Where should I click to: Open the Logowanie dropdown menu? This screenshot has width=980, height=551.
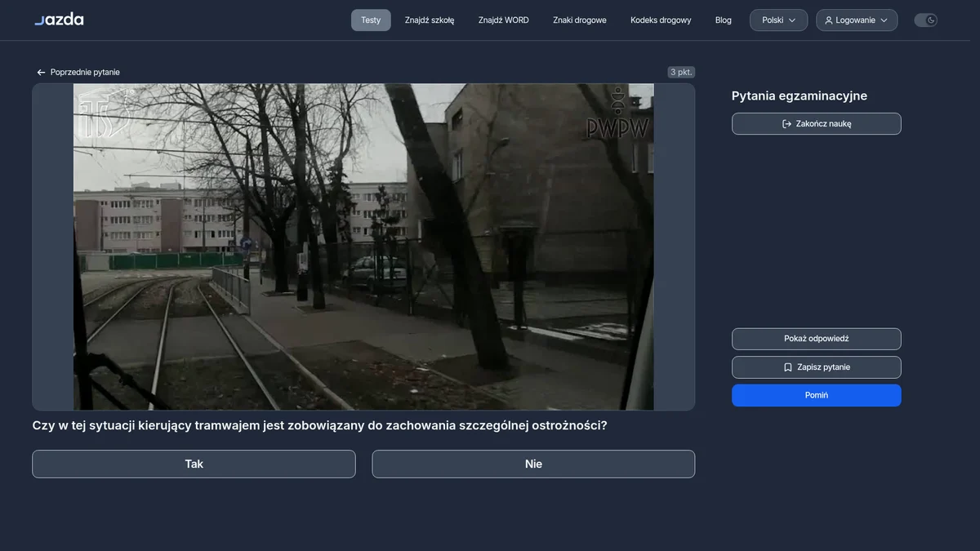[x=857, y=20]
